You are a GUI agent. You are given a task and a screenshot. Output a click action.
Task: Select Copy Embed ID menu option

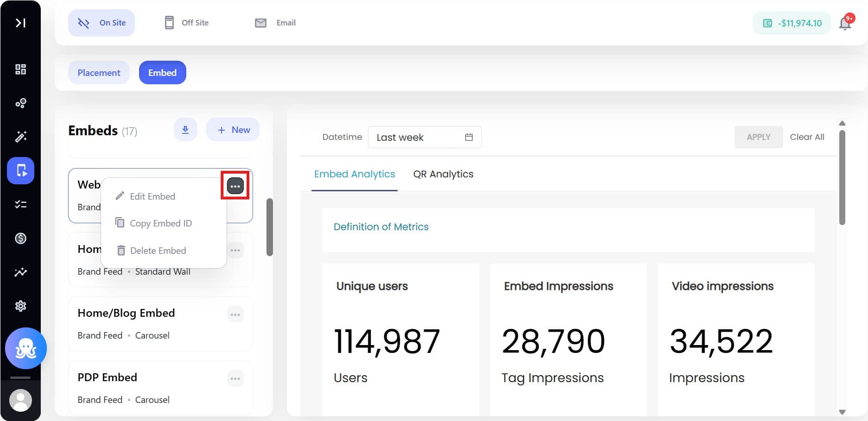click(160, 223)
